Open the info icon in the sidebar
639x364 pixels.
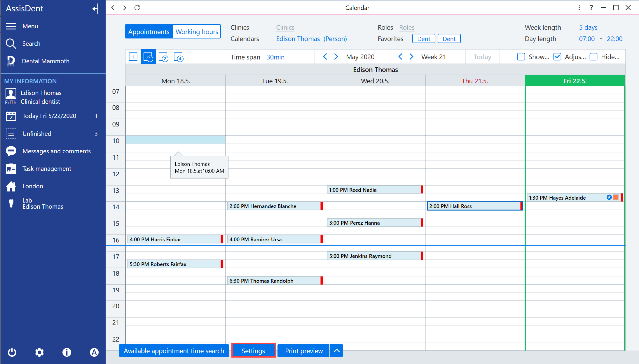(x=67, y=352)
